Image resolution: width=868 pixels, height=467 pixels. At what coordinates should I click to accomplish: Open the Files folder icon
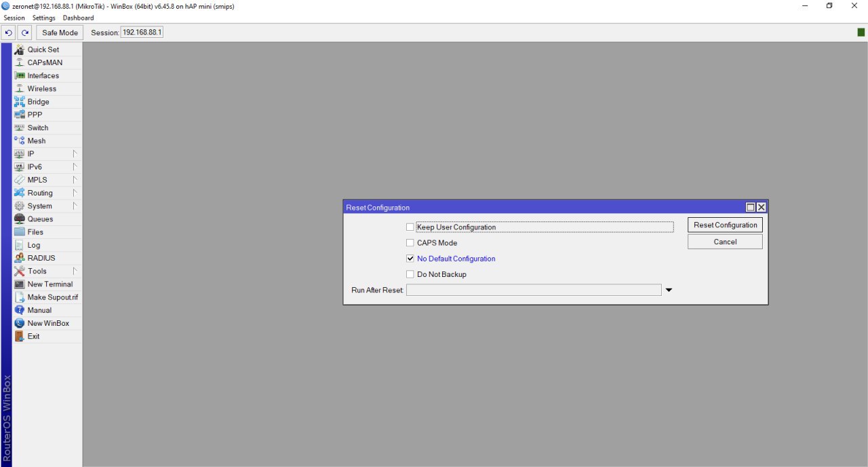tap(20, 232)
